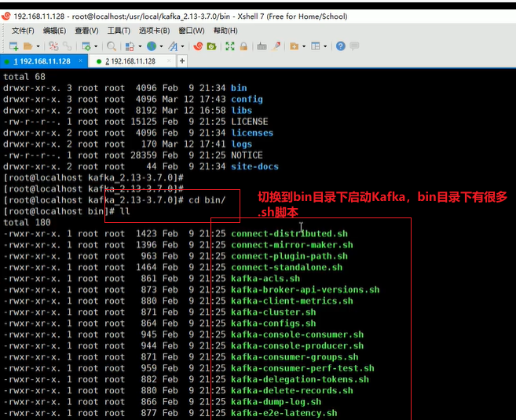Click the 'config' directory name

247,100
